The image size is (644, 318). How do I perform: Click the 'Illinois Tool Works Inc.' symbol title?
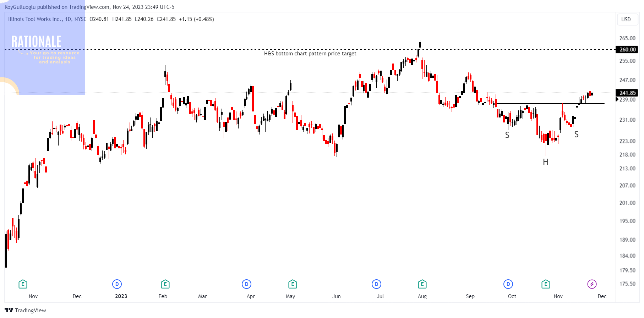[35, 19]
